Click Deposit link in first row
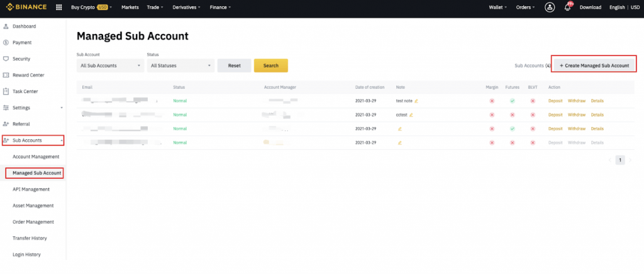Screen dimensions: 644x274 tap(555, 101)
